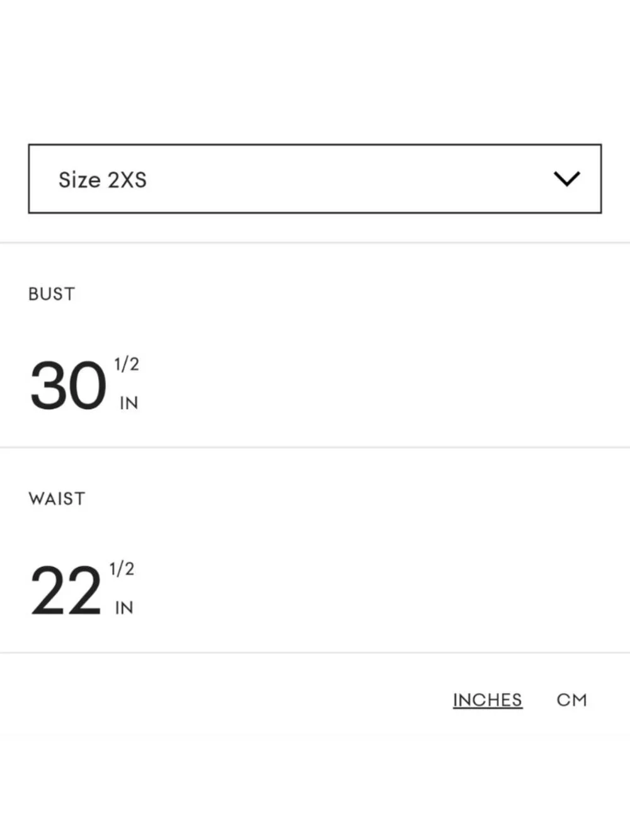Click the final letter T in WAIST
The height and width of the screenshot is (840, 630).
79,499
